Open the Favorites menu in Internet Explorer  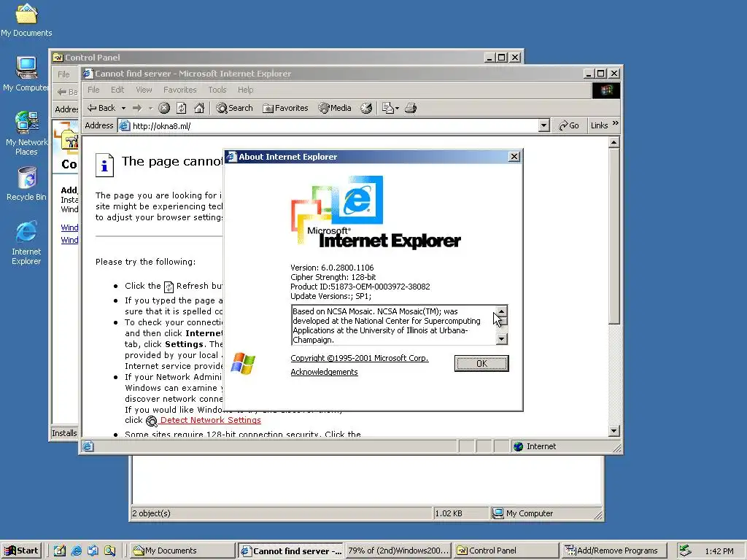point(179,90)
